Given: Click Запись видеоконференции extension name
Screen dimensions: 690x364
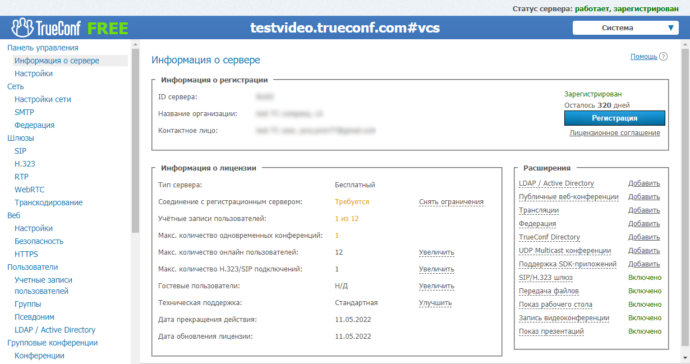Looking at the screenshot, I should [564, 318].
